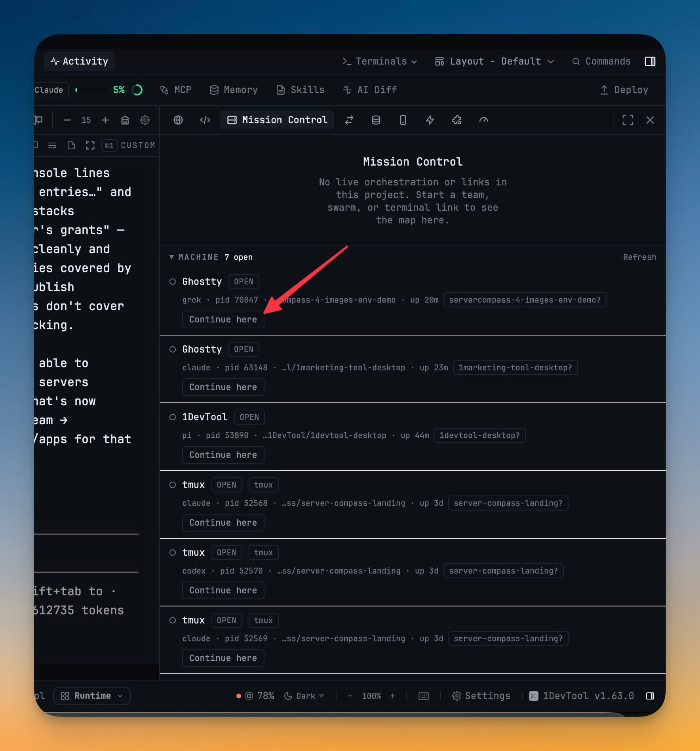This screenshot has width=700, height=751.
Task: Open the Runtime dropdown
Action: [92, 696]
